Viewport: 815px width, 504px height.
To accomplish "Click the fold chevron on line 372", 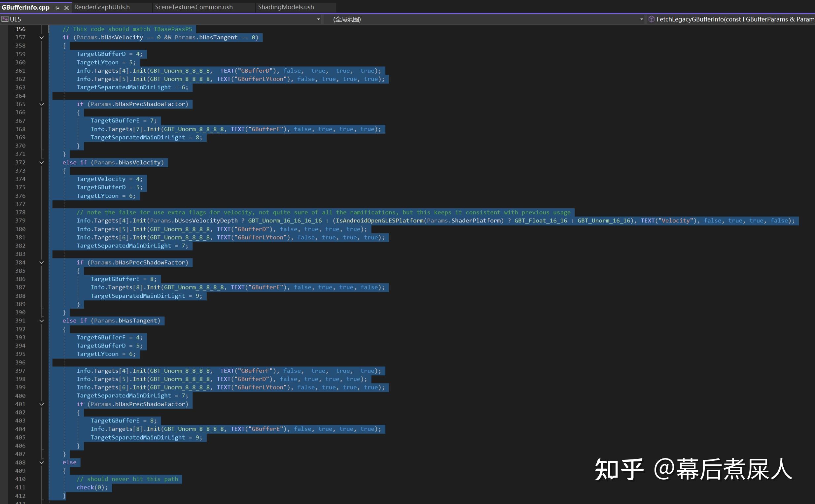I will coord(41,162).
